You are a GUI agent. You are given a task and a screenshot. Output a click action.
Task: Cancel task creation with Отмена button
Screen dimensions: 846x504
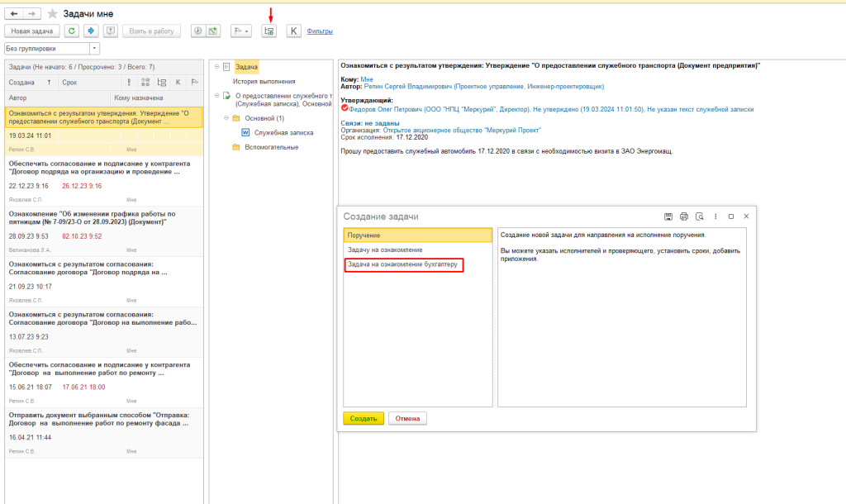pos(407,418)
